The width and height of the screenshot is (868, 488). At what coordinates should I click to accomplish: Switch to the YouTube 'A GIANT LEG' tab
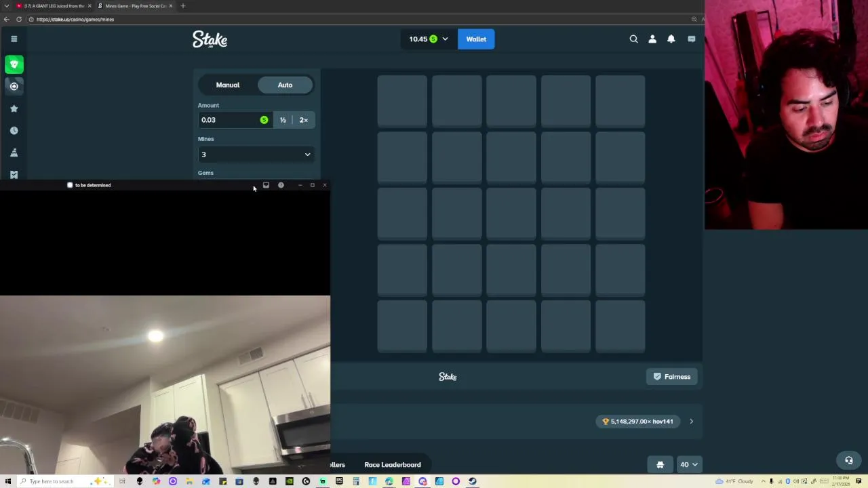click(54, 6)
